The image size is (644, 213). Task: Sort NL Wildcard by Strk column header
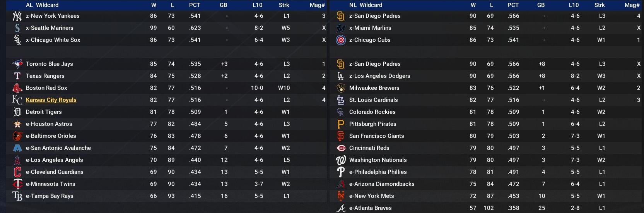pos(600,5)
